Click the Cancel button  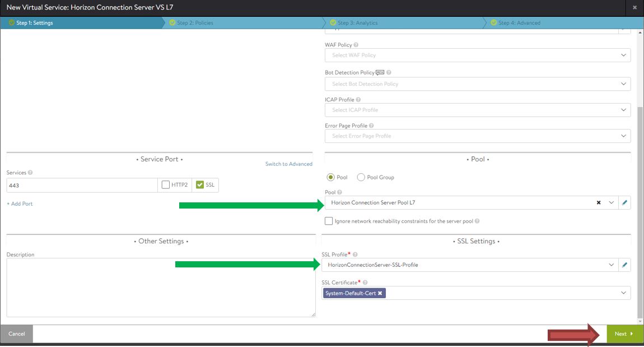pyautogui.click(x=16, y=334)
